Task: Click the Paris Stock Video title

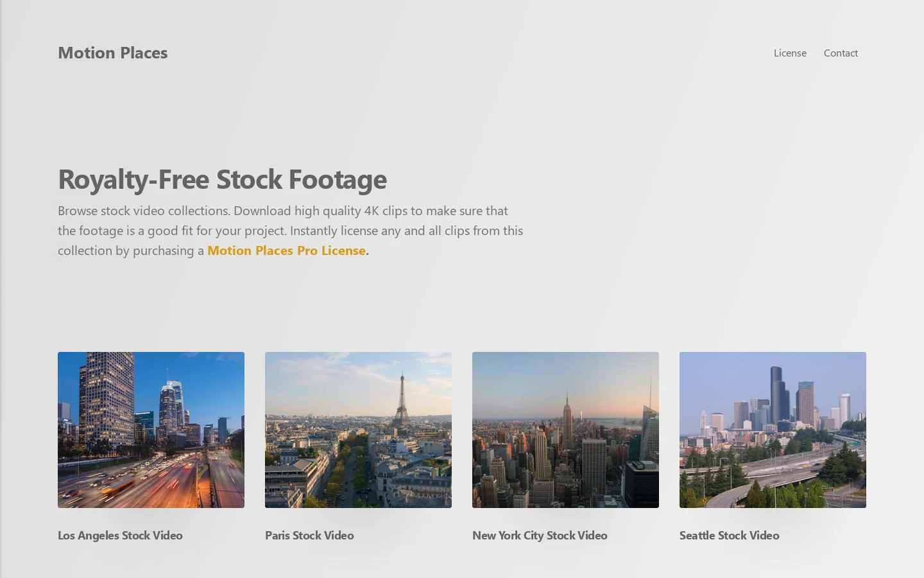Action: 309,536
